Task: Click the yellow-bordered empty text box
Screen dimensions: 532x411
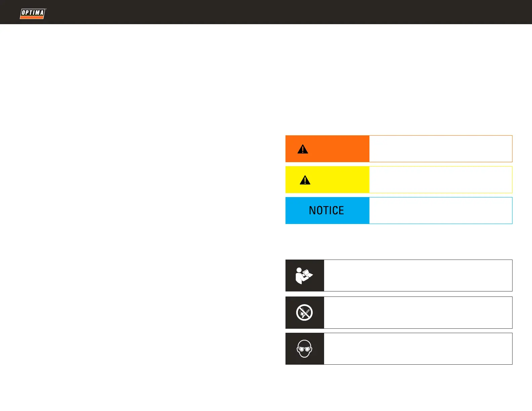Action: [441, 180]
